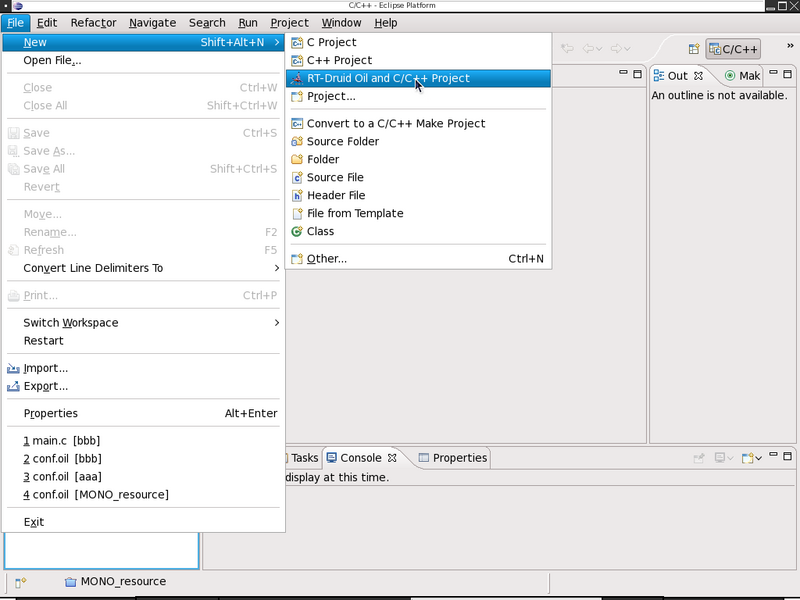The image size is (800, 600).
Task: Open the Navigate menu
Action: 153,23
